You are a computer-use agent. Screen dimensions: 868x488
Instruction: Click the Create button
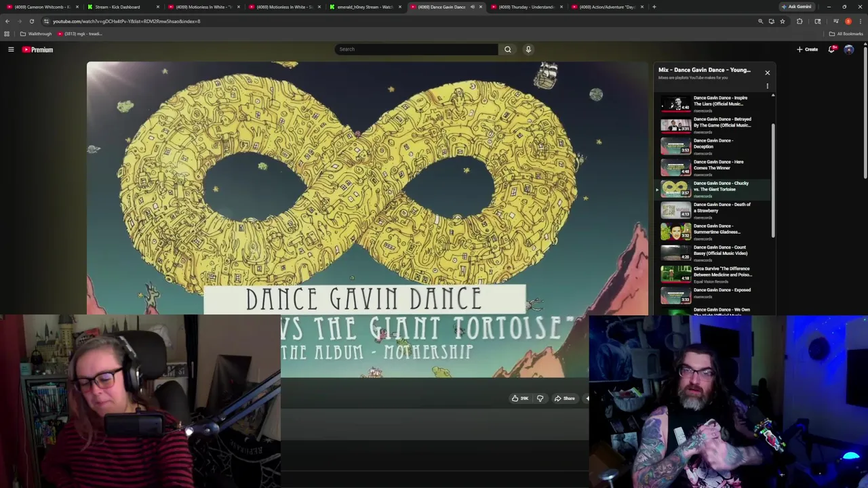pyautogui.click(x=807, y=49)
